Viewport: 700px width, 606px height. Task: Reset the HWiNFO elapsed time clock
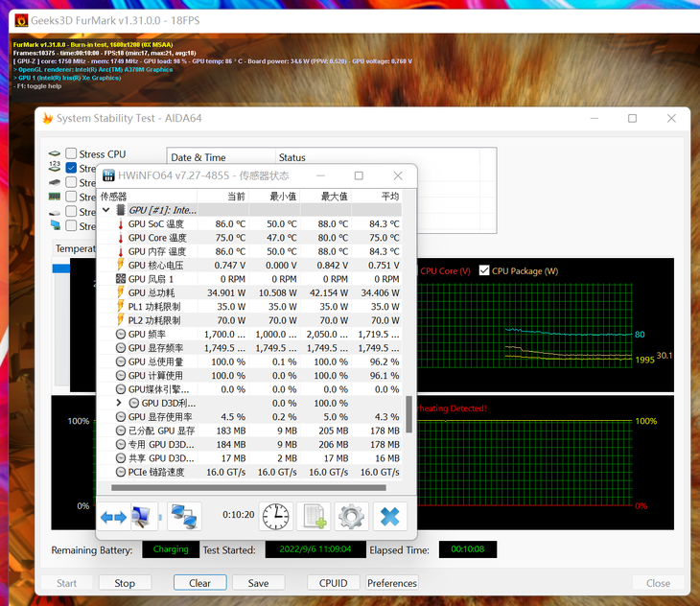pyautogui.click(x=275, y=517)
